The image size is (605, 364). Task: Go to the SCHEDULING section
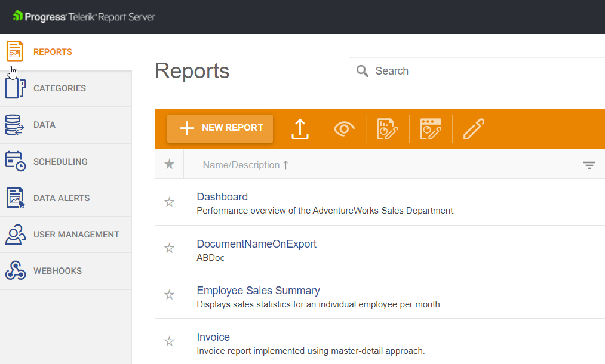(x=60, y=162)
